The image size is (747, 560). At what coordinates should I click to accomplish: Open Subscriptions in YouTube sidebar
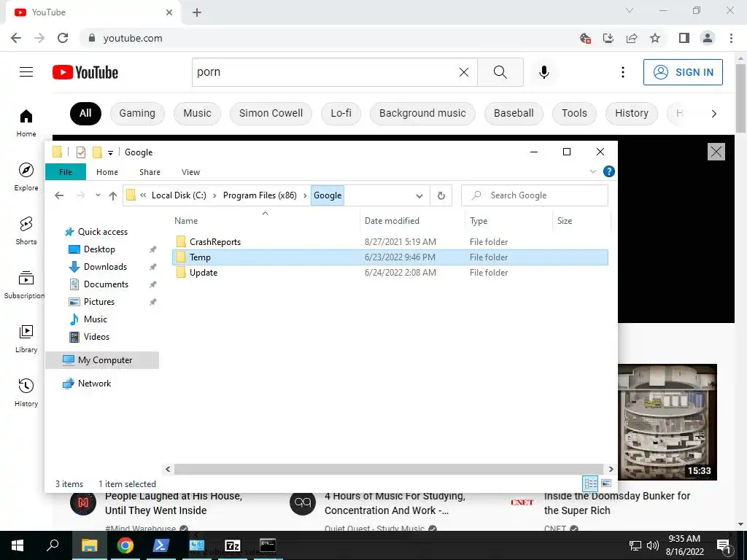[24, 284]
